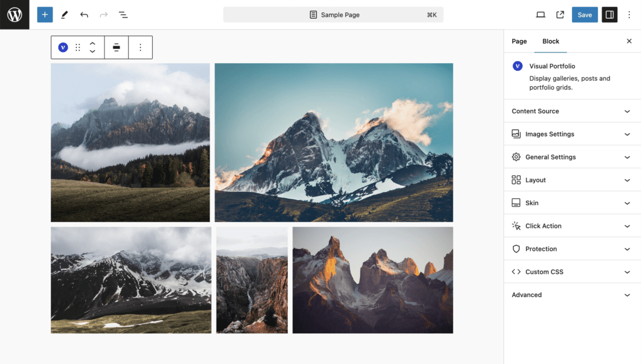Screen dimensions: 641x364
Task: Click the 'Visual Portfolio' sidebar title text
Action: (x=552, y=66)
